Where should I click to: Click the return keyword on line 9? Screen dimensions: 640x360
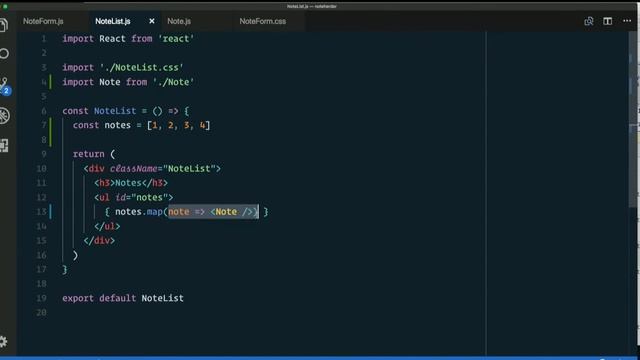tap(89, 154)
